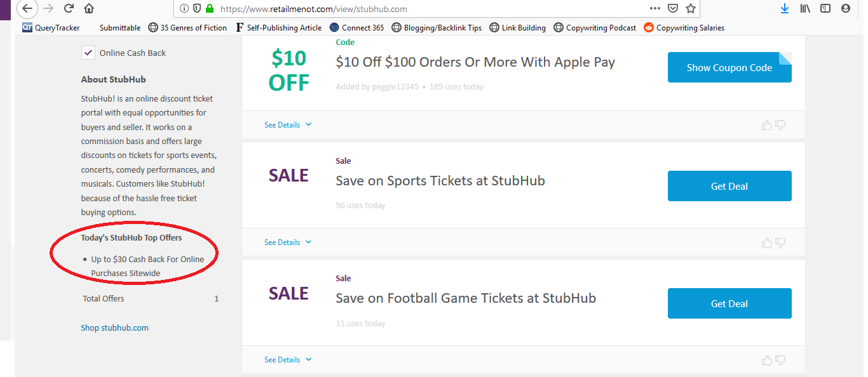This screenshot has width=868, height=377.
Task: Open page actions three-dot menu
Action: (x=655, y=8)
